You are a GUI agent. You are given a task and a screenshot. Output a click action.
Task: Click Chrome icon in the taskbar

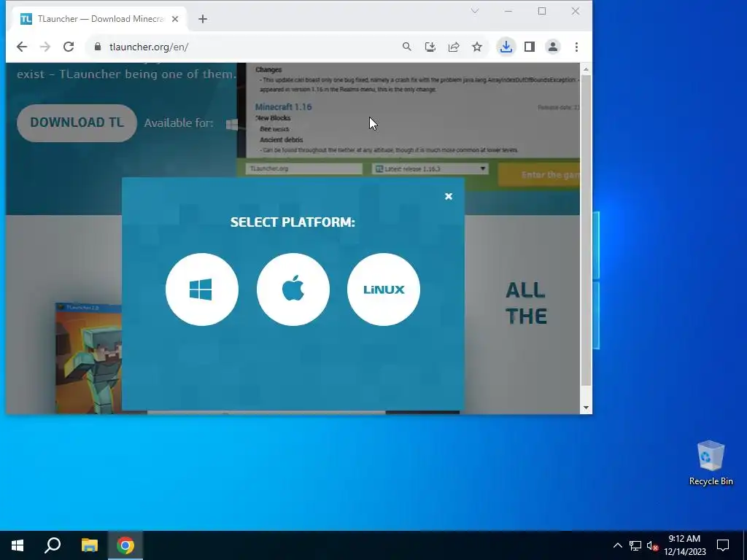coord(125,545)
